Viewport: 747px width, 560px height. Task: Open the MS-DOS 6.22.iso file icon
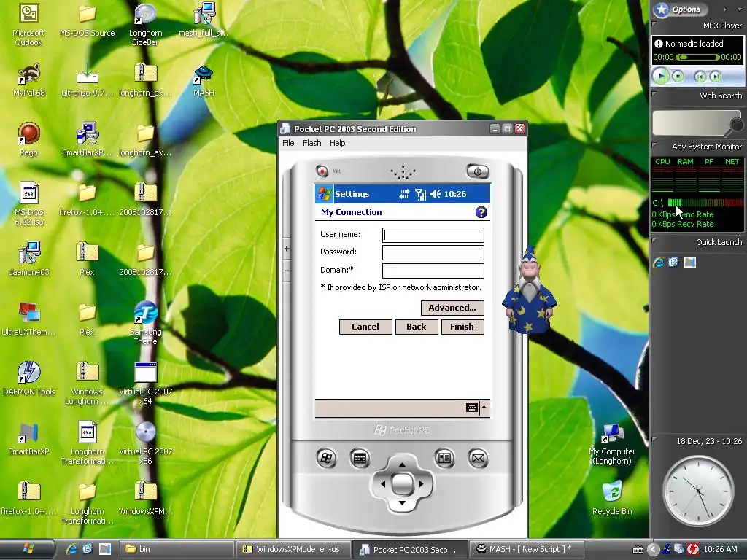click(28, 203)
